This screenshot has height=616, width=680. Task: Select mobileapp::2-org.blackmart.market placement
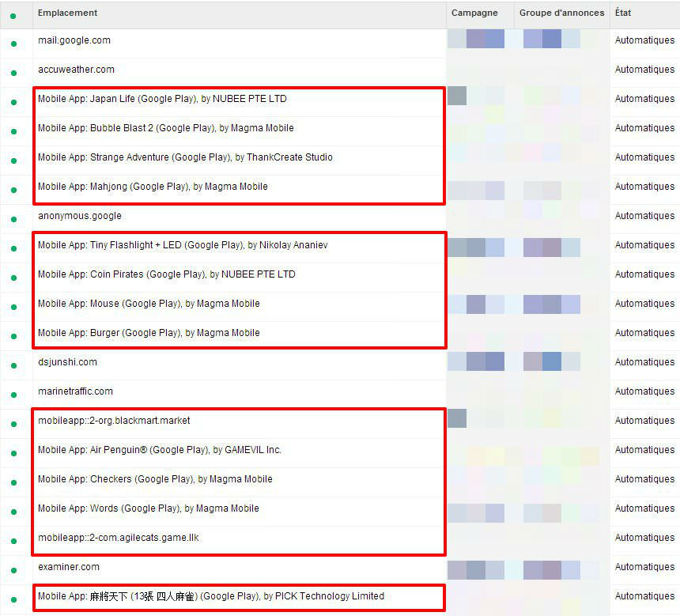(x=114, y=421)
